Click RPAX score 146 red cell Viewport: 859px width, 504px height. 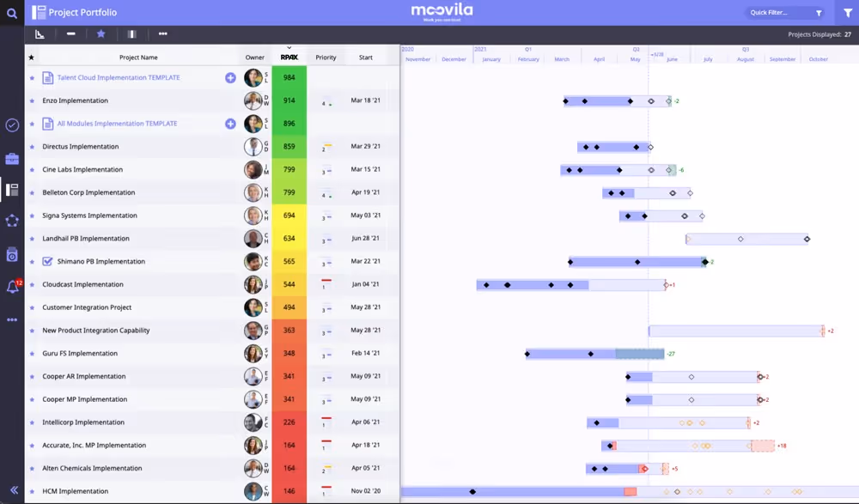(x=289, y=491)
